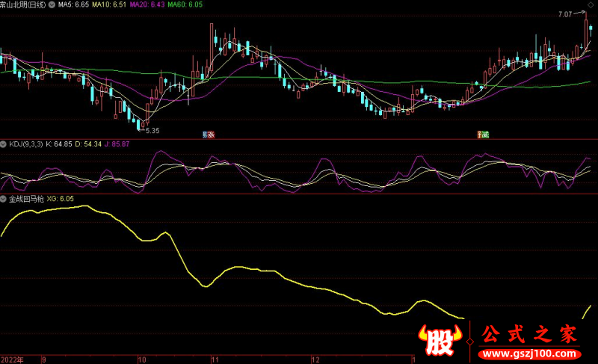Click the red 涨 marker below the candlesticks
Screen dimensions: 598x364
coord(212,135)
